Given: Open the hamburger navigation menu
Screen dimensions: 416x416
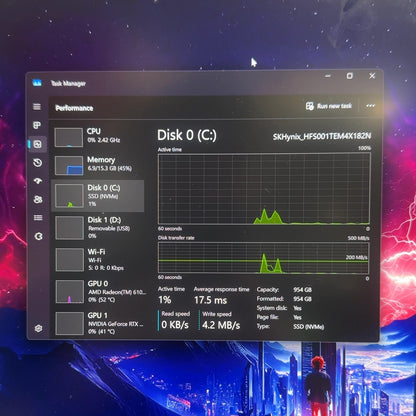Looking at the screenshot, I should pyautogui.click(x=37, y=107).
